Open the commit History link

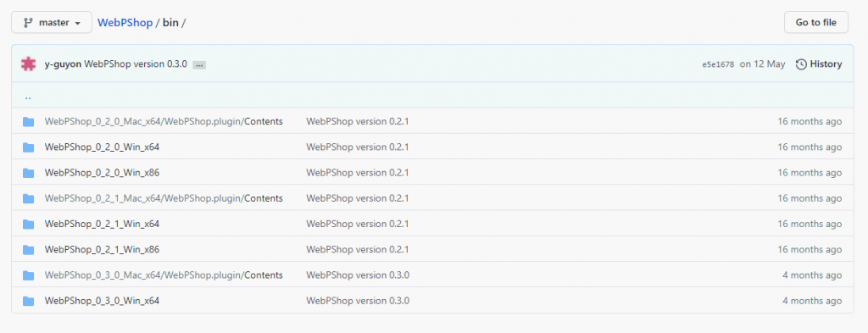[819, 64]
